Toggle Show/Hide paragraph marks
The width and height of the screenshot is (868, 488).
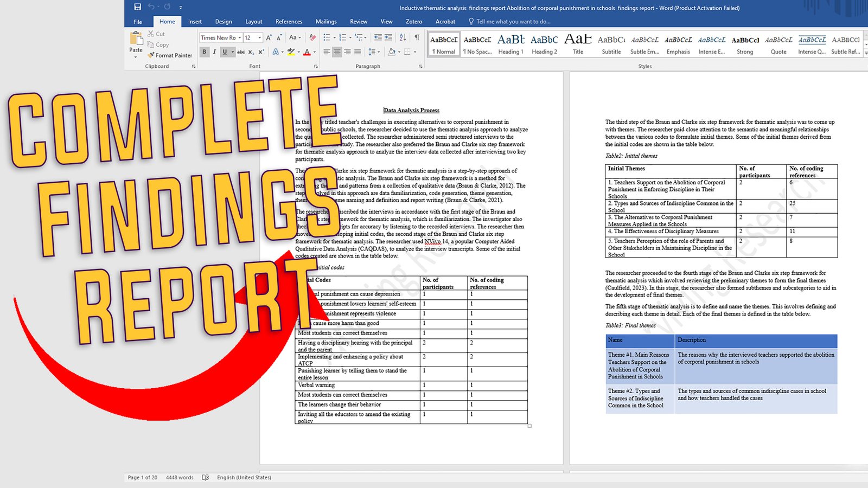(x=417, y=37)
